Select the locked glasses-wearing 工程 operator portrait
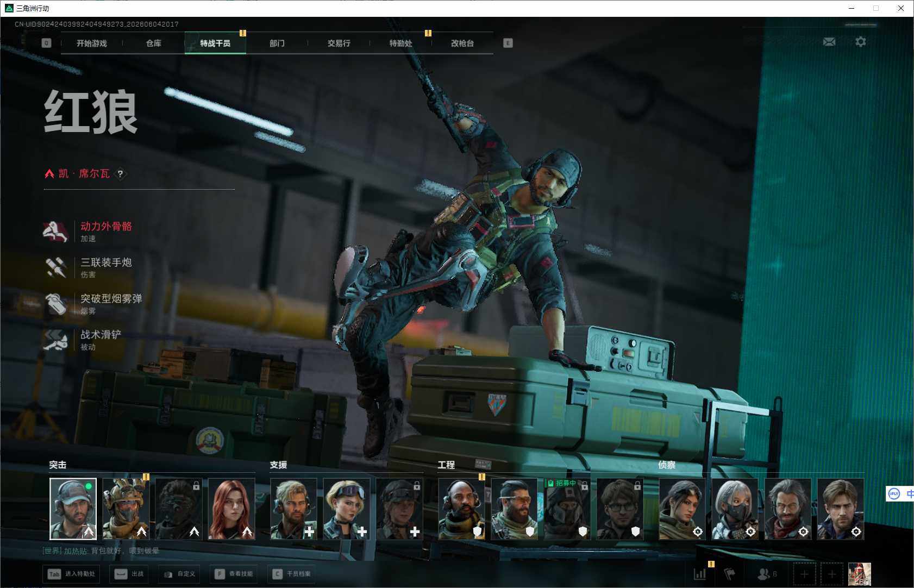Image resolution: width=914 pixels, height=588 pixels. (x=620, y=509)
